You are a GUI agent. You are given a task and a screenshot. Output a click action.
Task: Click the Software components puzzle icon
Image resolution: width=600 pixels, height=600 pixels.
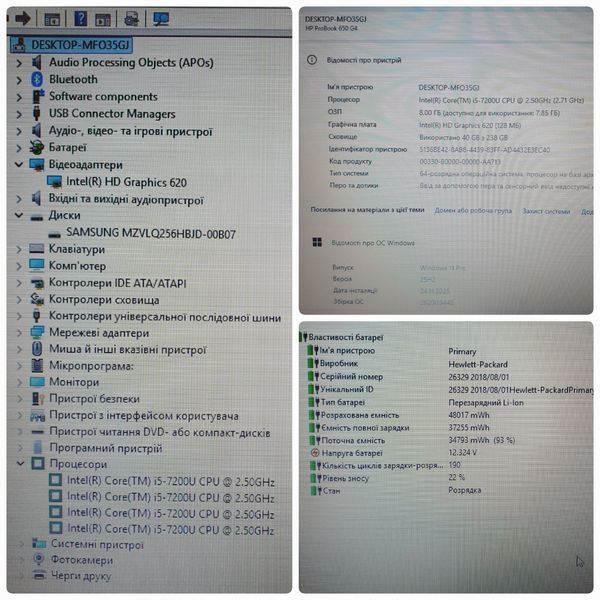coord(38,96)
